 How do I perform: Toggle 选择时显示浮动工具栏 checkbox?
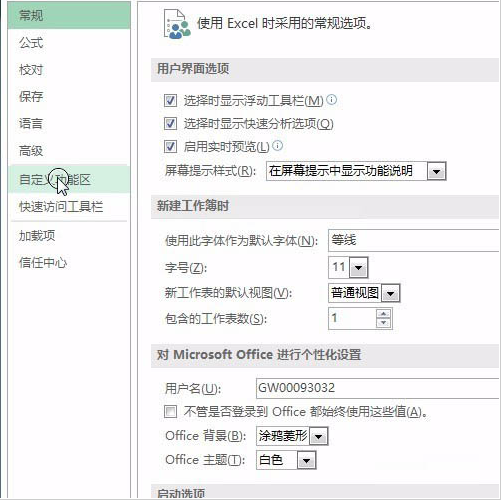[x=170, y=100]
